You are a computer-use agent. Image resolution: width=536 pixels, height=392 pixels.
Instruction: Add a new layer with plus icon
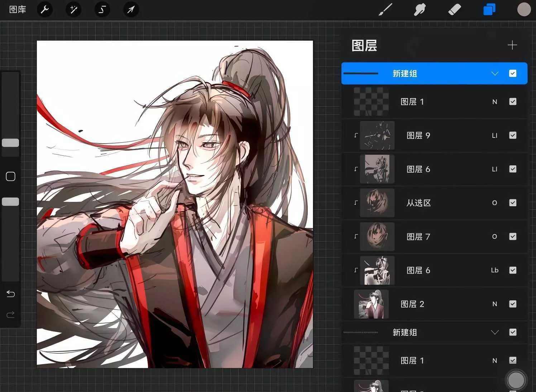tap(512, 45)
